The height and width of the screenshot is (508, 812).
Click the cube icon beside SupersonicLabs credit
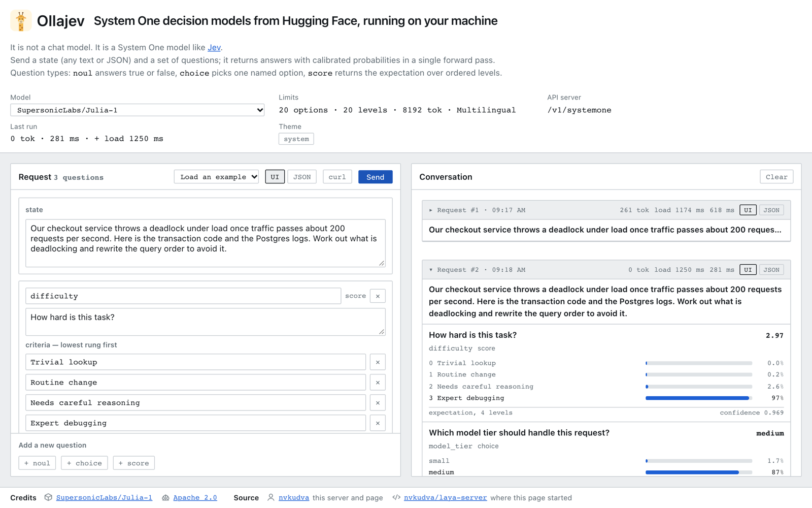[x=48, y=497]
